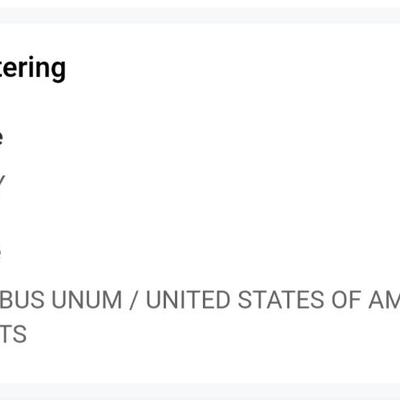Click the slash separator between UNUM and UNITED
400x400 pixels.
pos(134,300)
